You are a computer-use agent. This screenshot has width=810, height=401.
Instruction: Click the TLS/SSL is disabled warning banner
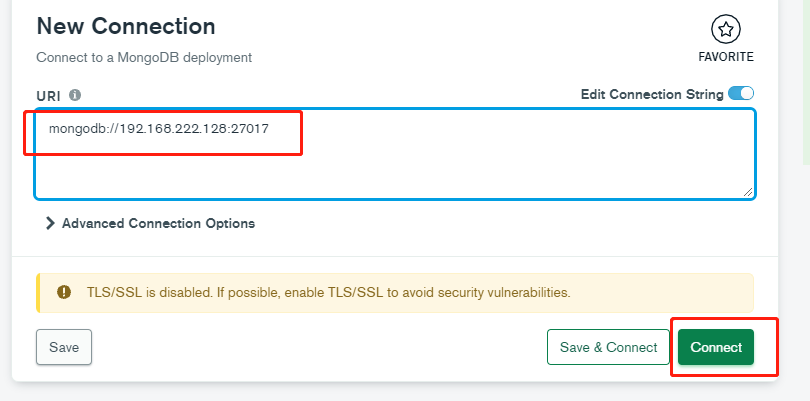[395, 293]
